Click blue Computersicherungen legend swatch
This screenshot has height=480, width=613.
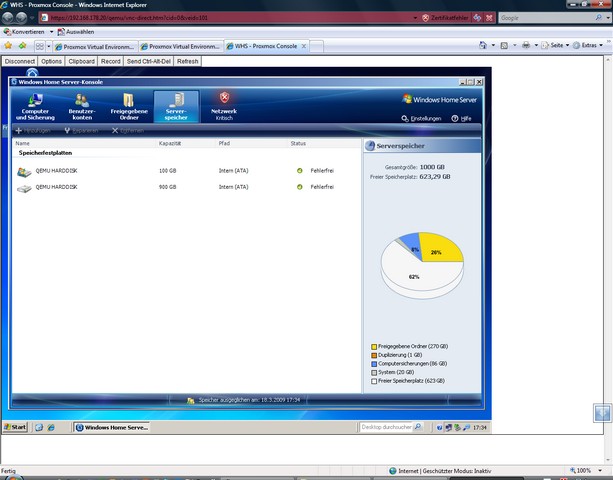point(374,364)
